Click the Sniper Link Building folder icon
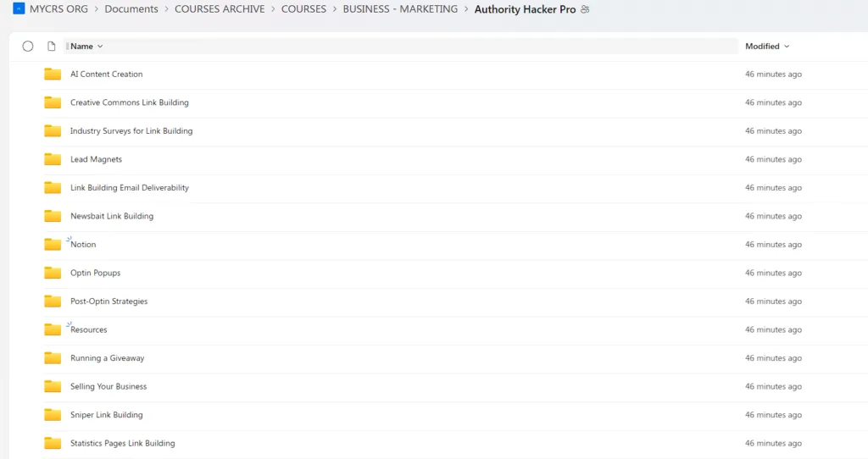The width and height of the screenshot is (868, 459). pyautogui.click(x=53, y=415)
